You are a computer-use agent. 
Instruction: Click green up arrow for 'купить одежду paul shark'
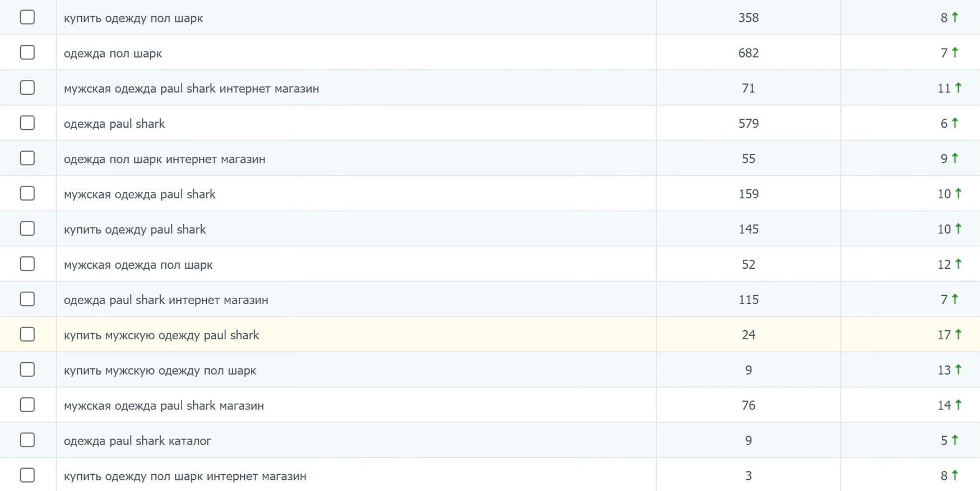point(958,228)
